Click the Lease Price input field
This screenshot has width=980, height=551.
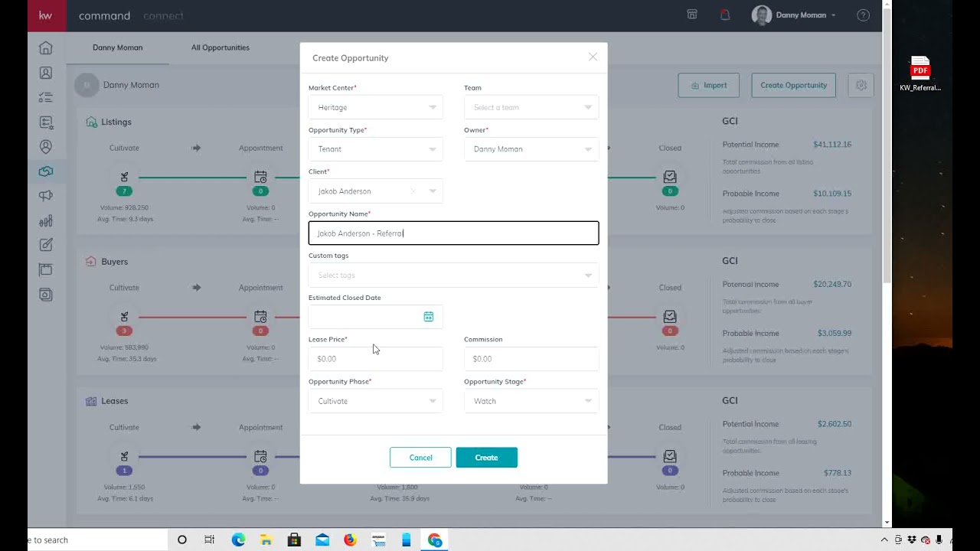[375, 359]
